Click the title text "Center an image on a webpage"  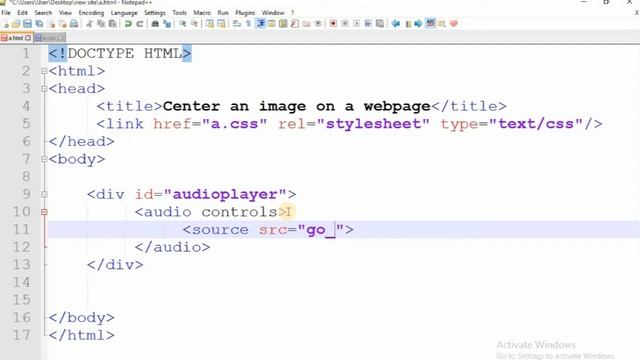(297, 106)
